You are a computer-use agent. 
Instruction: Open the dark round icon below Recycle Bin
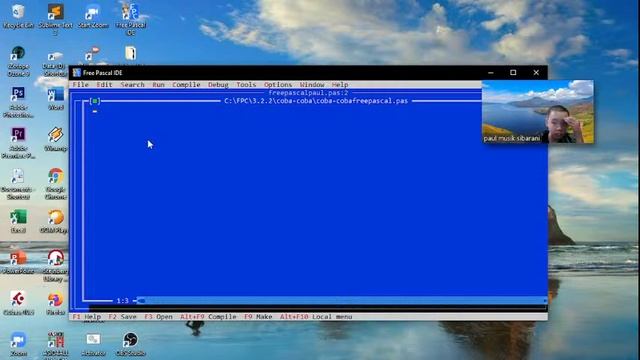pyautogui.click(x=18, y=61)
